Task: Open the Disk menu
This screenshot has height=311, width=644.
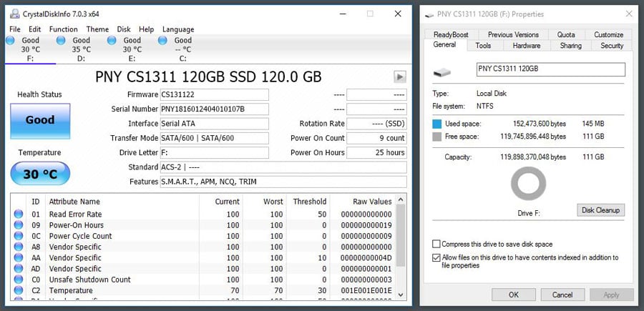Action: point(124,29)
